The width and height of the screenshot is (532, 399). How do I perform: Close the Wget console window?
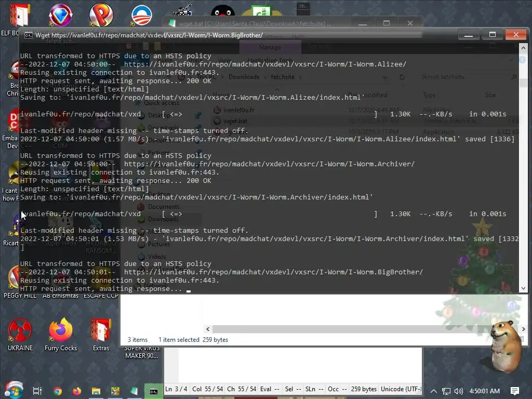516,35
